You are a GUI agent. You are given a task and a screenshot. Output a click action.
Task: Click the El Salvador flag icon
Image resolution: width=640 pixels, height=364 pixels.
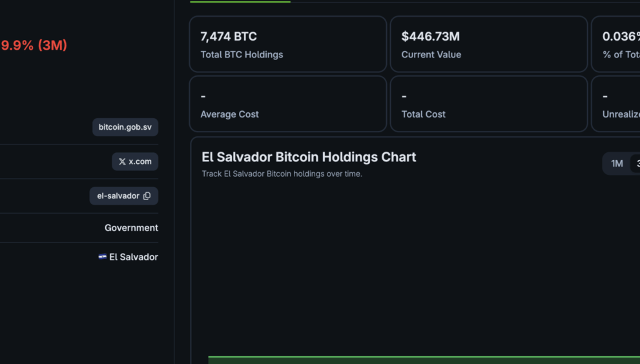click(x=103, y=257)
